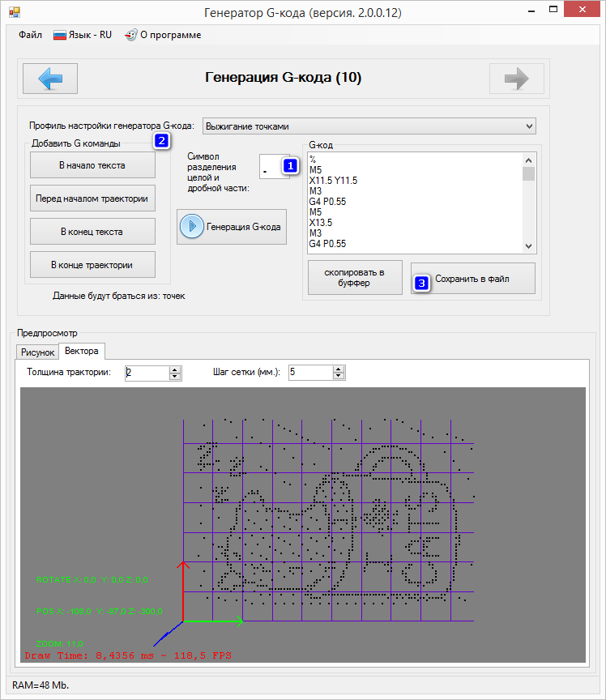Go forward with the gray right arrow
The width and height of the screenshot is (606, 700).
[x=517, y=79]
